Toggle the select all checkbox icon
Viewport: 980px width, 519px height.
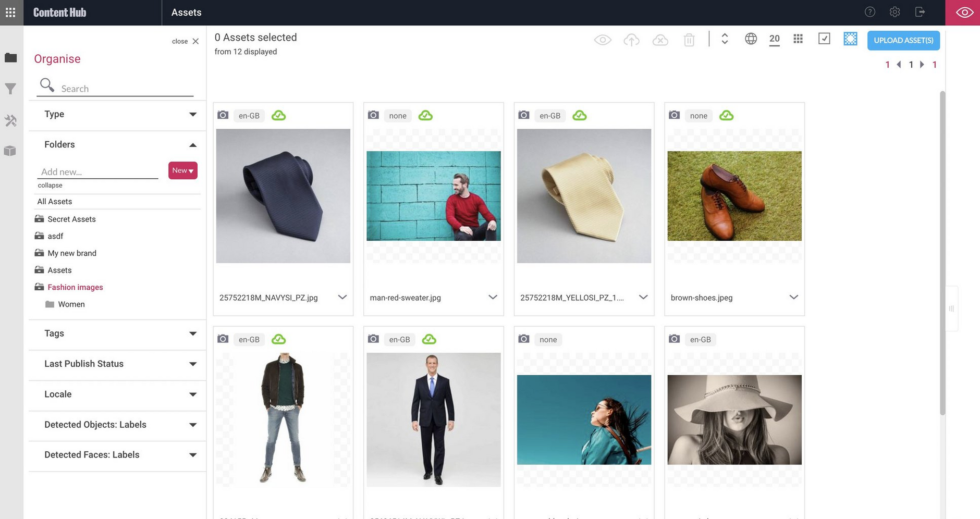tap(824, 39)
